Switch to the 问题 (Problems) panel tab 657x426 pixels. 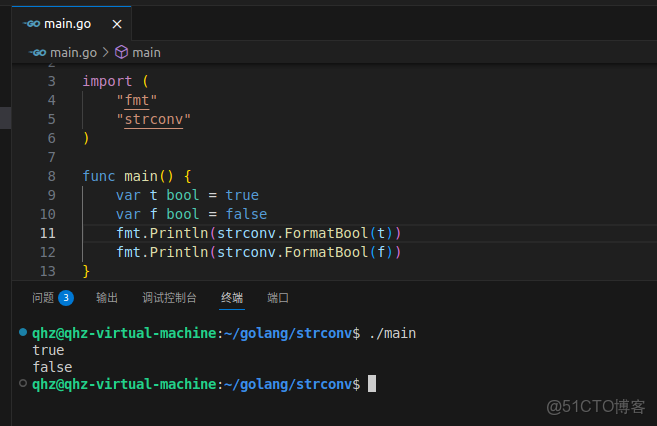click(43, 297)
